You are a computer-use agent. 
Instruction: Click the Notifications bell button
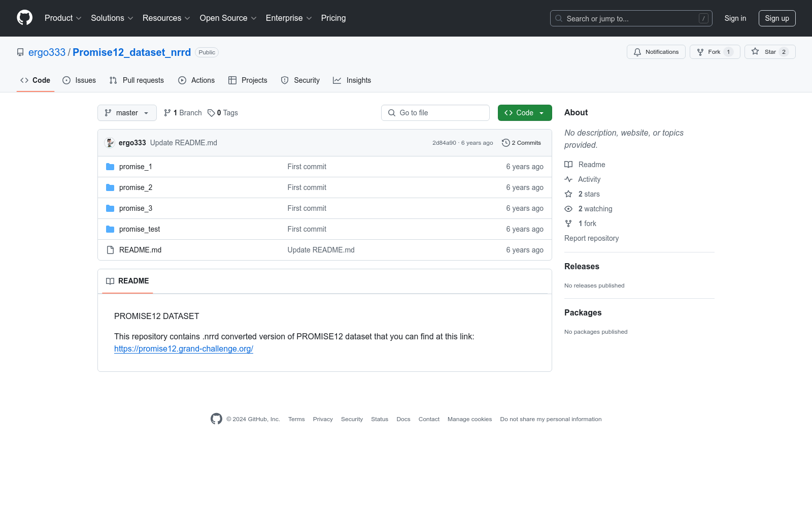(656, 52)
